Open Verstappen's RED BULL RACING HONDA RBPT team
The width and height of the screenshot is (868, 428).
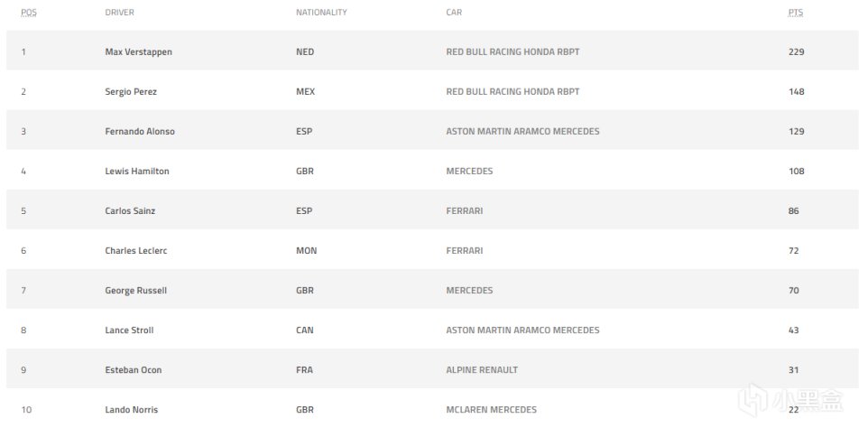512,51
